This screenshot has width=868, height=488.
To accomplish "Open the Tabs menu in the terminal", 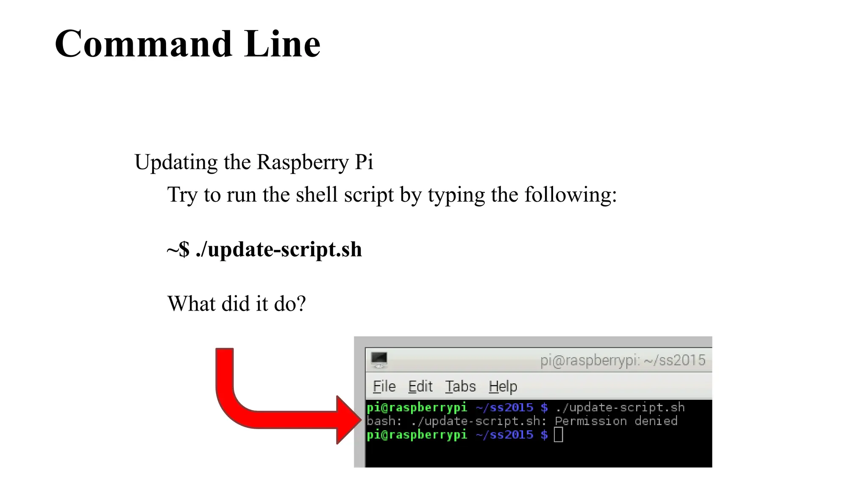I will click(x=460, y=386).
